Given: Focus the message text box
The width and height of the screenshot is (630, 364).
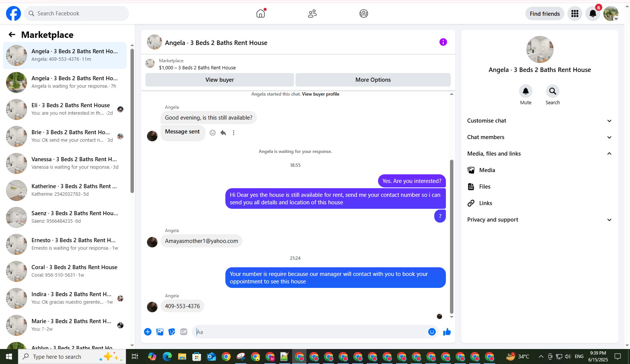Looking at the screenshot, I should tap(310, 332).
